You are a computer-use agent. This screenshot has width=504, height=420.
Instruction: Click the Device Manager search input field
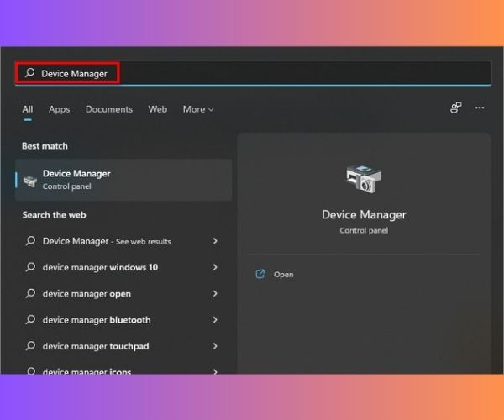click(253, 73)
